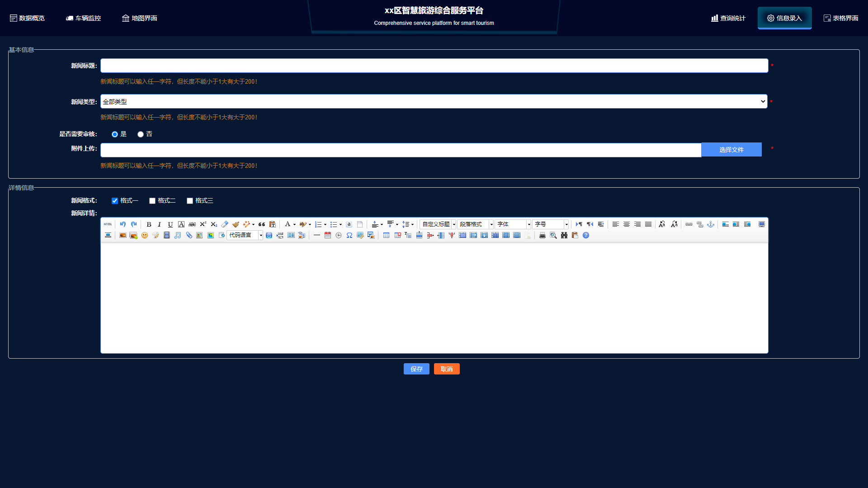This screenshot has height=488, width=868.
Task: Open the font color A picker
Action: [x=288, y=224]
